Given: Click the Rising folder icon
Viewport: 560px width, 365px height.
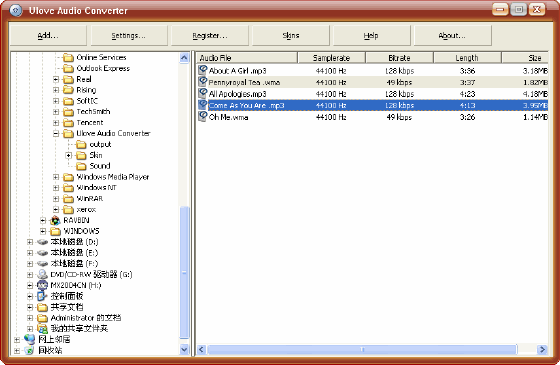Looking at the screenshot, I should pos(68,90).
